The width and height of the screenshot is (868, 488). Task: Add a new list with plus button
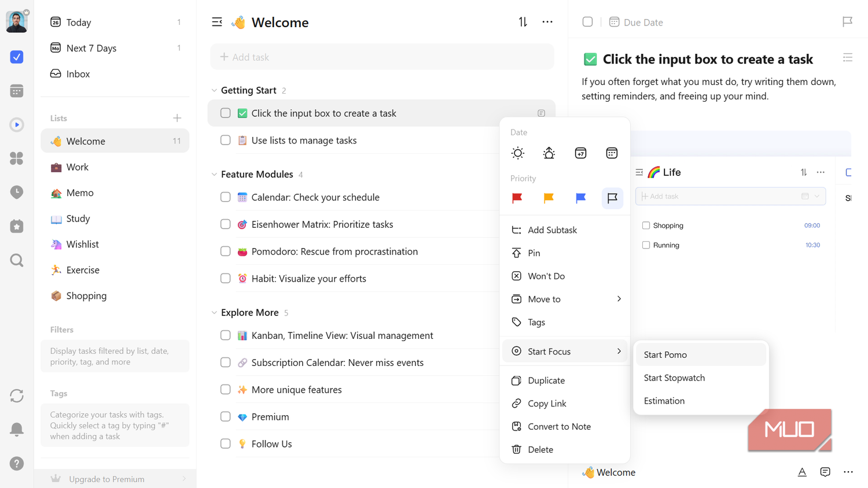pyautogui.click(x=177, y=119)
